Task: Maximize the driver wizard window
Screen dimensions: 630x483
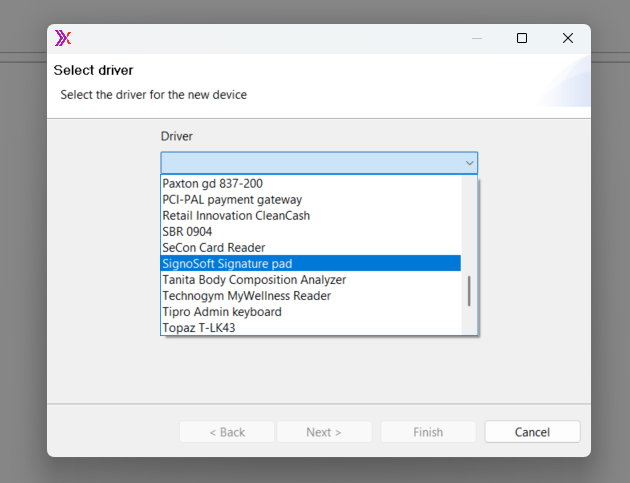Action: click(x=522, y=38)
